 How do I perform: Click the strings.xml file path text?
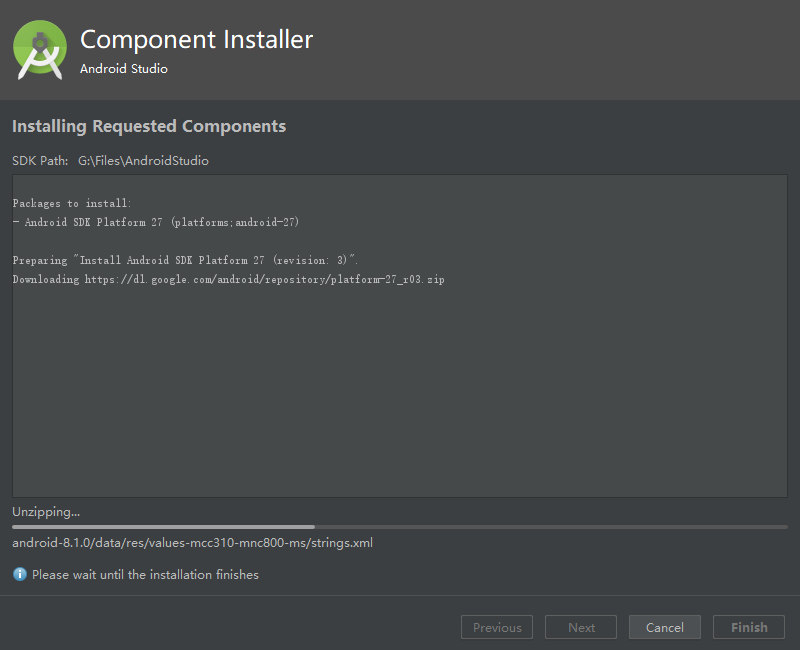pyautogui.click(x=191, y=543)
